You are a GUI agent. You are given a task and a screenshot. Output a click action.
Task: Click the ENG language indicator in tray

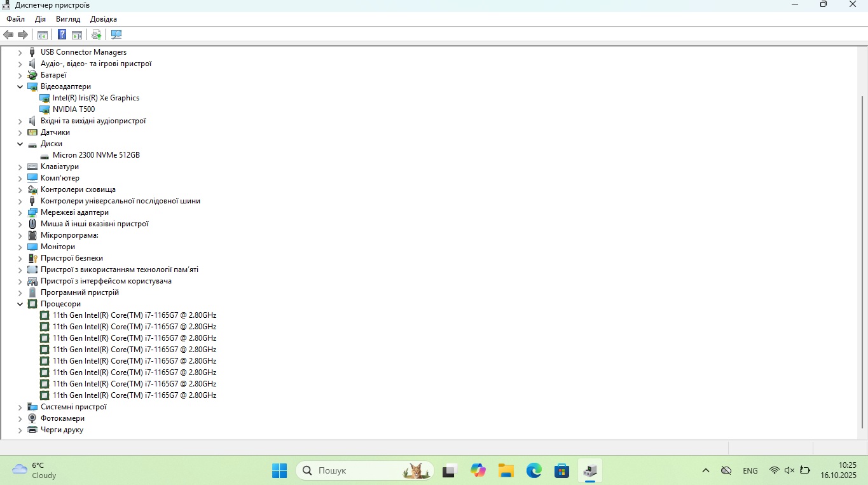(x=750, y=471)
